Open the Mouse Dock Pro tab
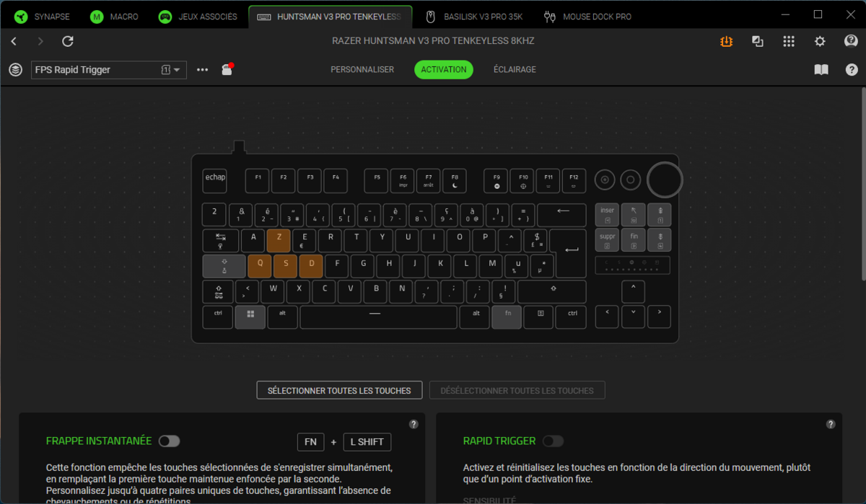This screenshot has width=866, height=504. 587,17
